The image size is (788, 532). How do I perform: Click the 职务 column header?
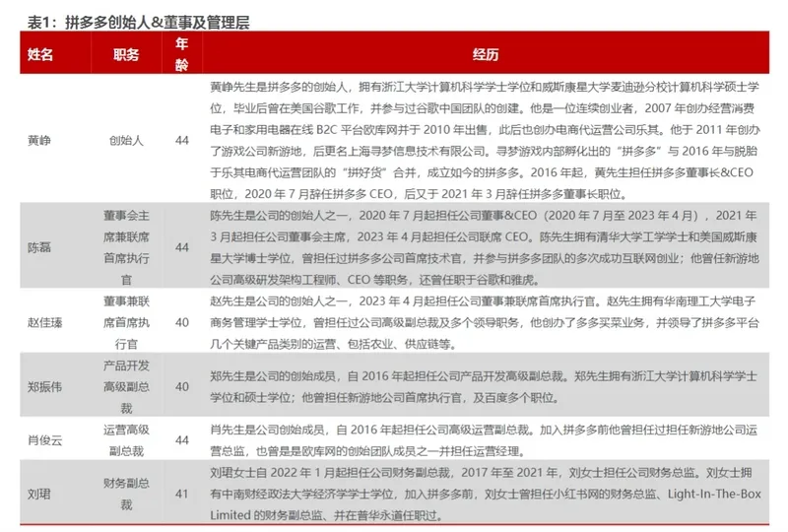(x=126, y=54)
